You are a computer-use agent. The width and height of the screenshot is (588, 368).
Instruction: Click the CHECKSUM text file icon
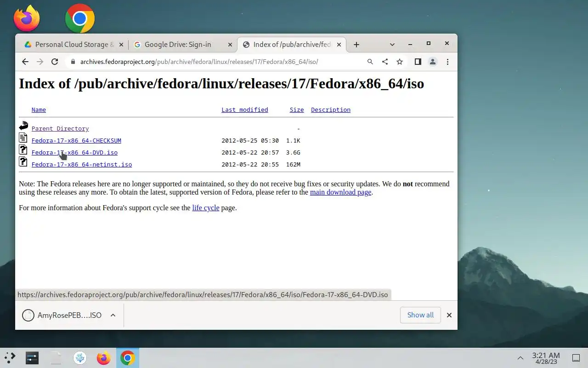23,138
